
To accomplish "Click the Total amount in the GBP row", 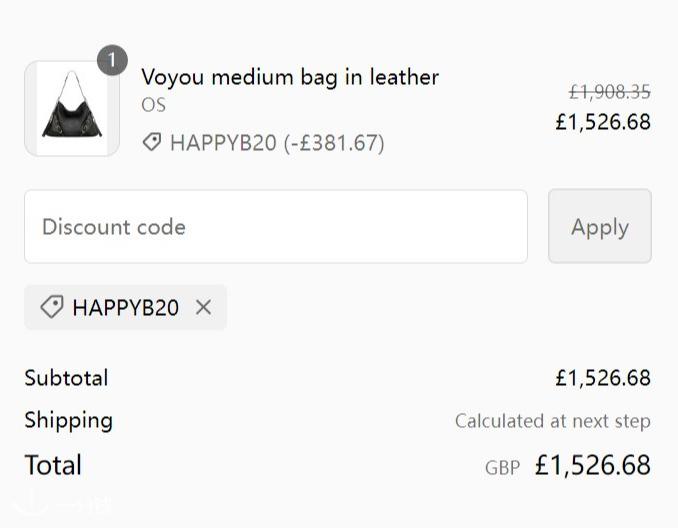I will [x=592, y=465].
